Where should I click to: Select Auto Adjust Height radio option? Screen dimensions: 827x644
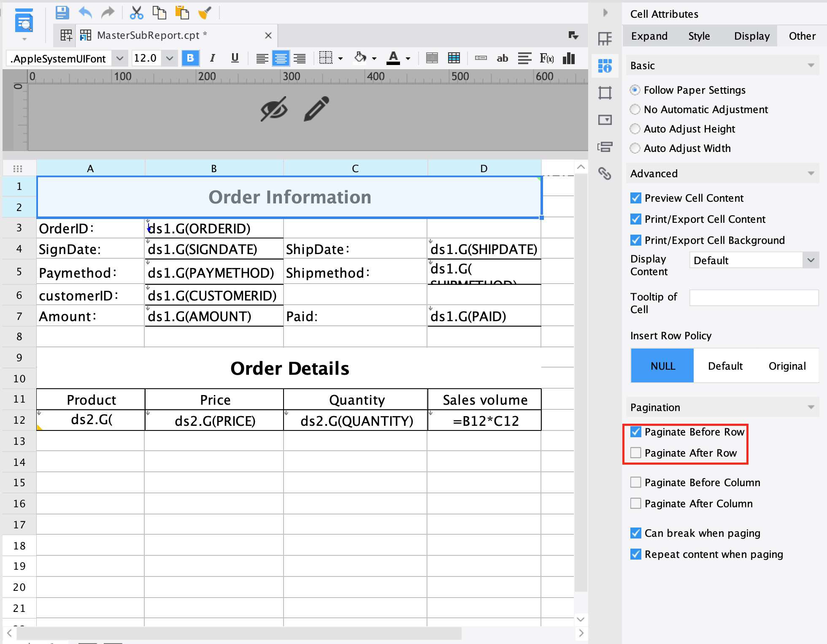pyautogui.click(x=635, y=129)
